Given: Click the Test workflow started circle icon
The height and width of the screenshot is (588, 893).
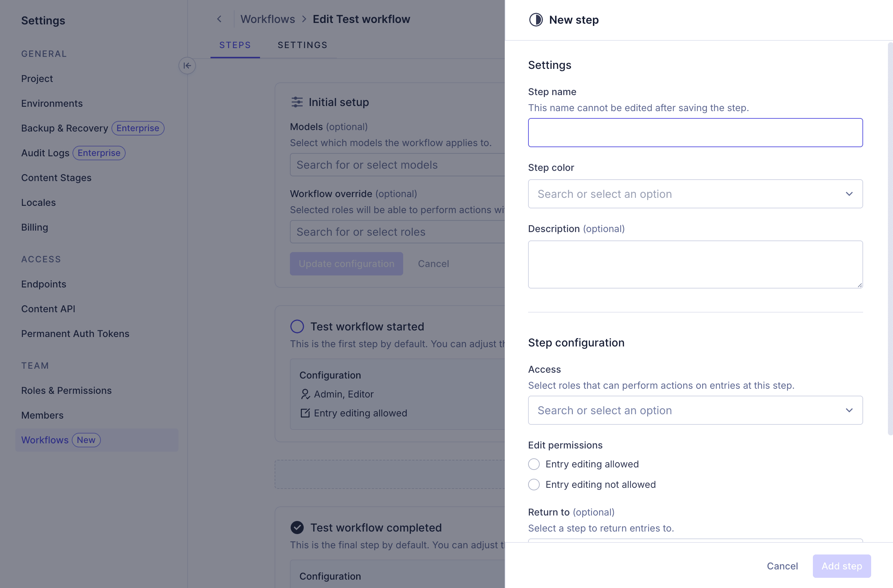Looking at the screenshot, I should coord(297,326).
